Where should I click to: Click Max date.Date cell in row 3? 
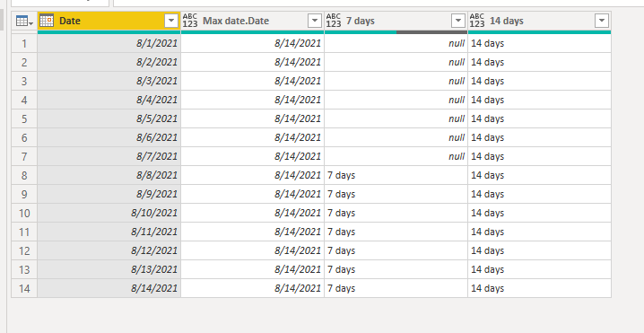pos(253,81)
